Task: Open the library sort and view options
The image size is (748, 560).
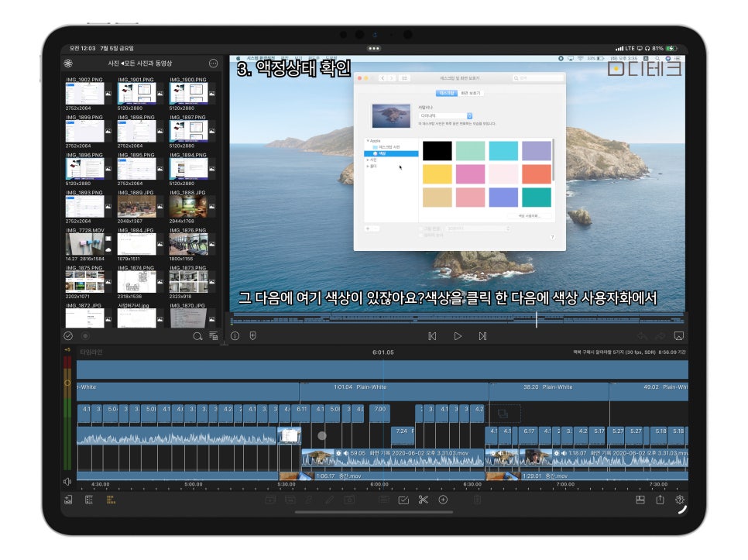Action: tap(213, 336)
